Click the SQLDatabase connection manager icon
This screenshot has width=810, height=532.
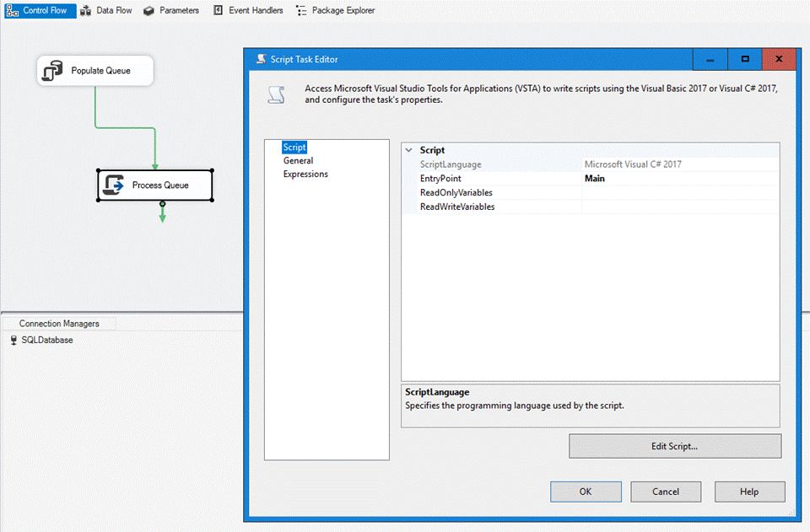click(13, 341)
